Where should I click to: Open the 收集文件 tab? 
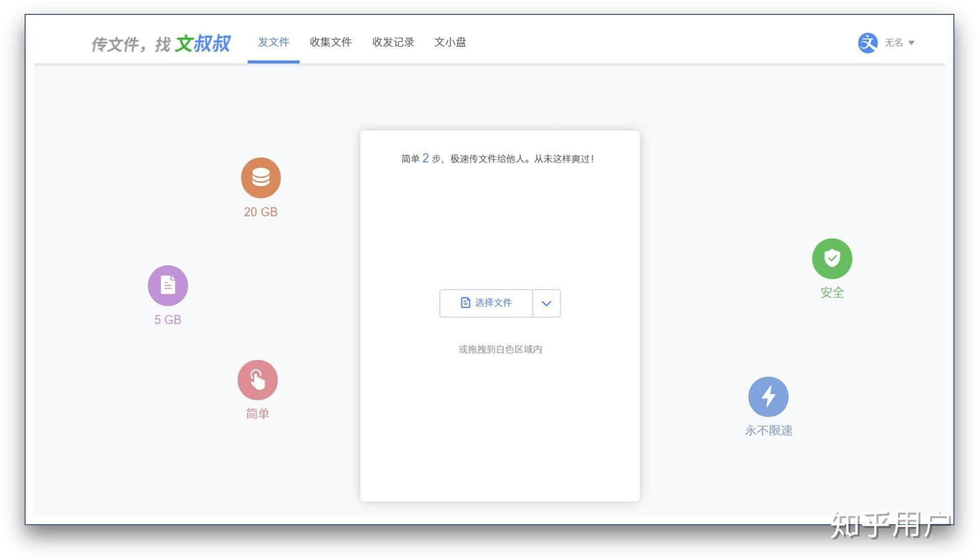pyautogui.click(x=330, y=42)
